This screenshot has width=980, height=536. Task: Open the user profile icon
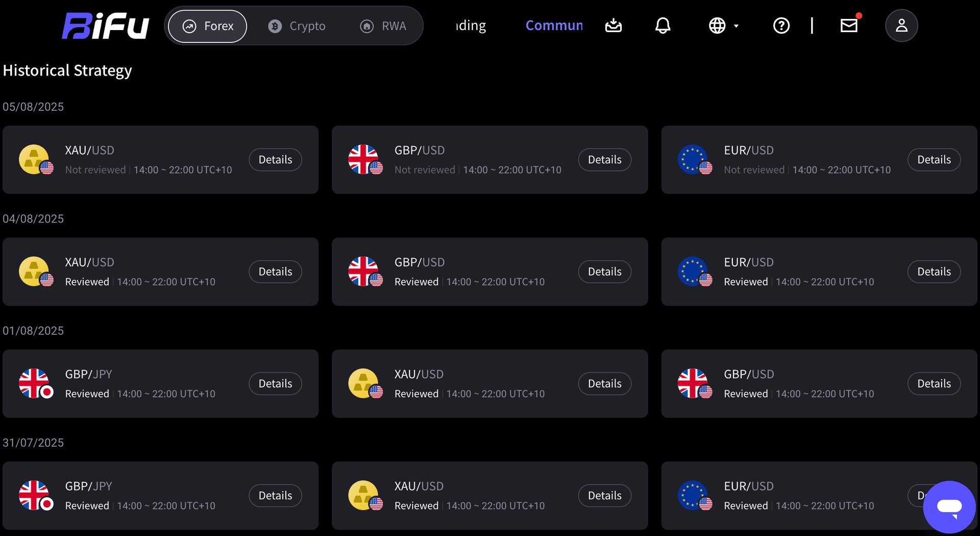[901, 26]
